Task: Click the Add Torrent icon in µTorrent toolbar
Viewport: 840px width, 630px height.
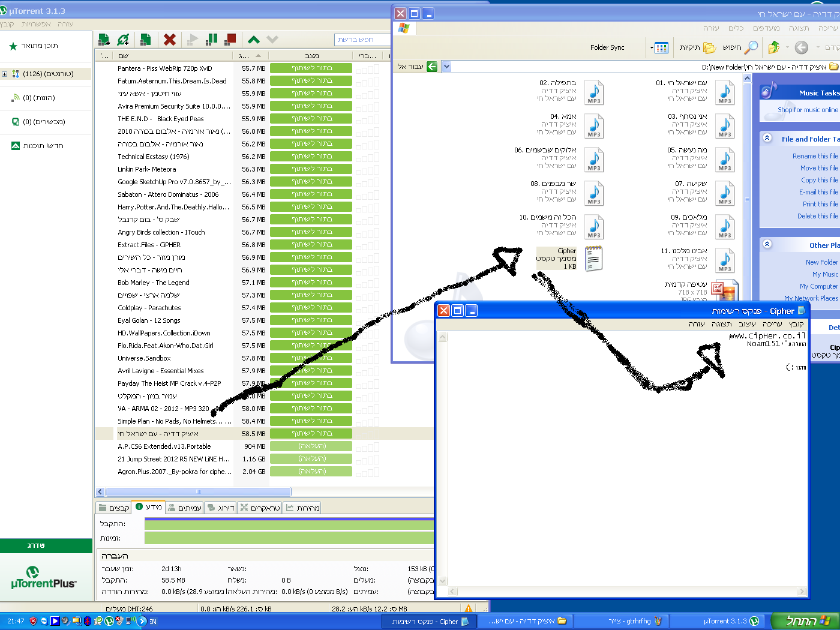Action: (x=104, y=40)
